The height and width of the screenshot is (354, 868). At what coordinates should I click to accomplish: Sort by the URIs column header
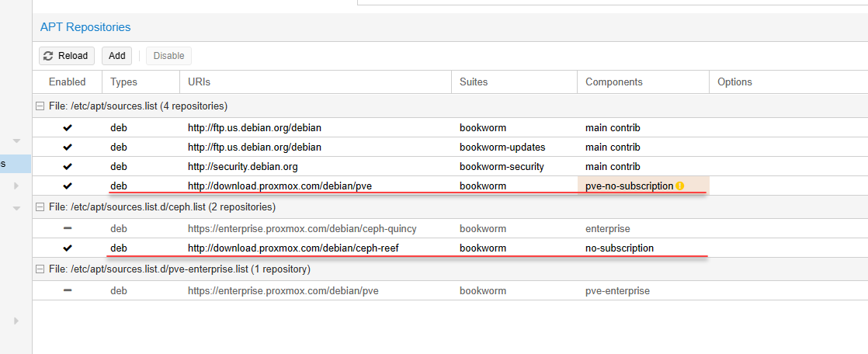[x=199, y=82]
